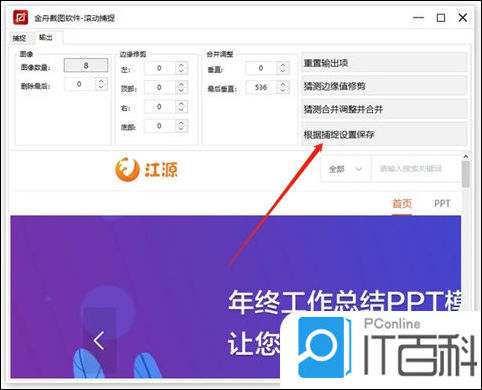Click the 顶部 edge trim value field

click(159, 88)
